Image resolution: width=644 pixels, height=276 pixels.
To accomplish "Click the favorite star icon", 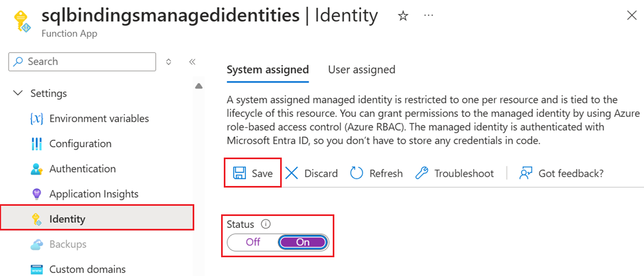I will pyautogui.click(x=402, y=16).
